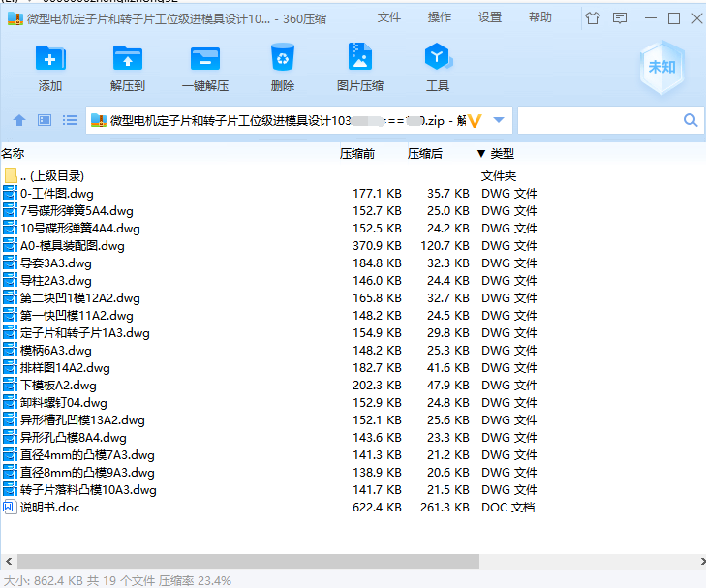This screenshot has width=706, height=588.
Task: Click the 622.4 KB size of 说明书.doc
Action: [x=377, y=508]
